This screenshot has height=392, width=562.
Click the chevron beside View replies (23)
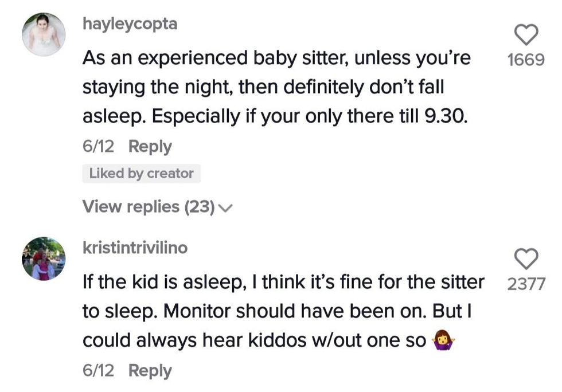tap(225, 207)
